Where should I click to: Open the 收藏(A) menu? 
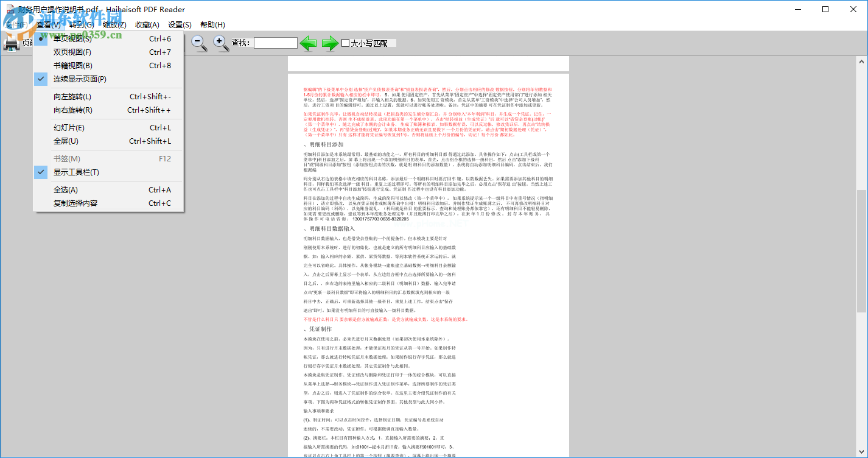(147, 24)
